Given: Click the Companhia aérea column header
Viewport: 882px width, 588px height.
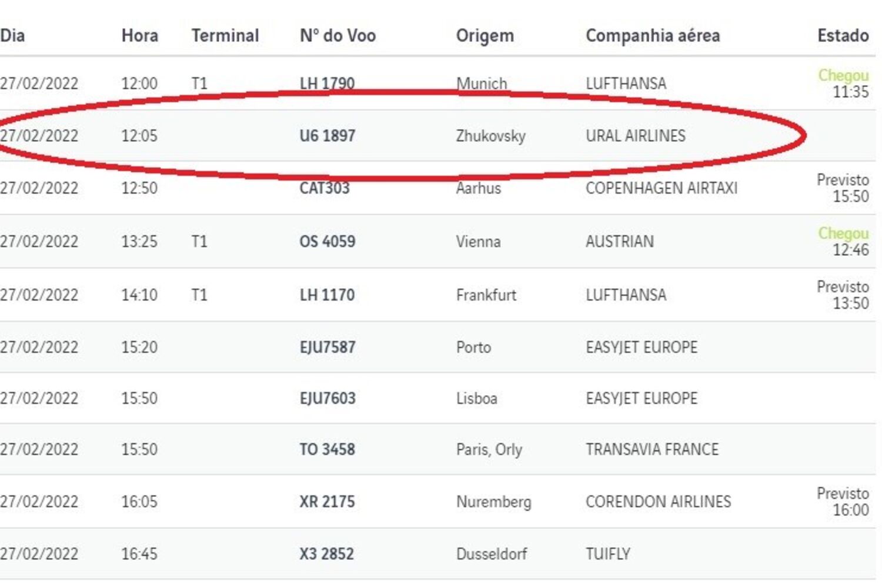Looking at the screenshot, I should pyautogui.click(x=653, y=36).
